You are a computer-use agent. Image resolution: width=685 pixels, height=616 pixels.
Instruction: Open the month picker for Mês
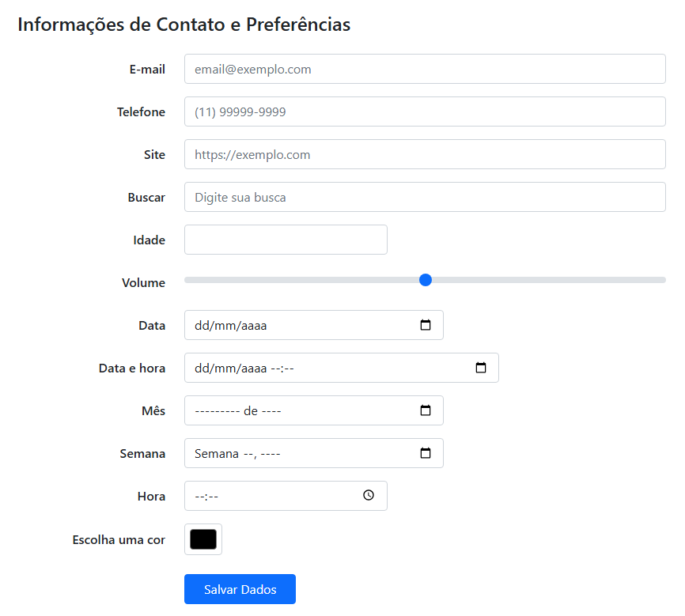tap(426, 410)
